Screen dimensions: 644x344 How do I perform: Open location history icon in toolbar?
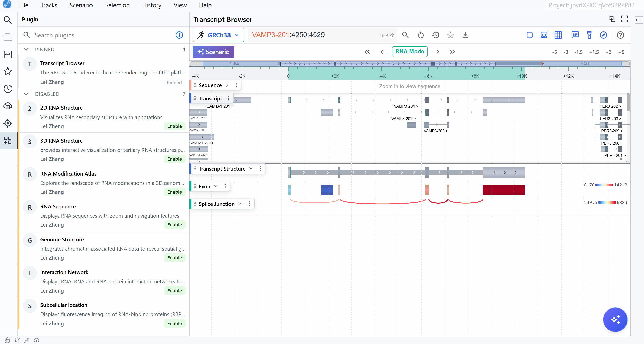(435, 35)
